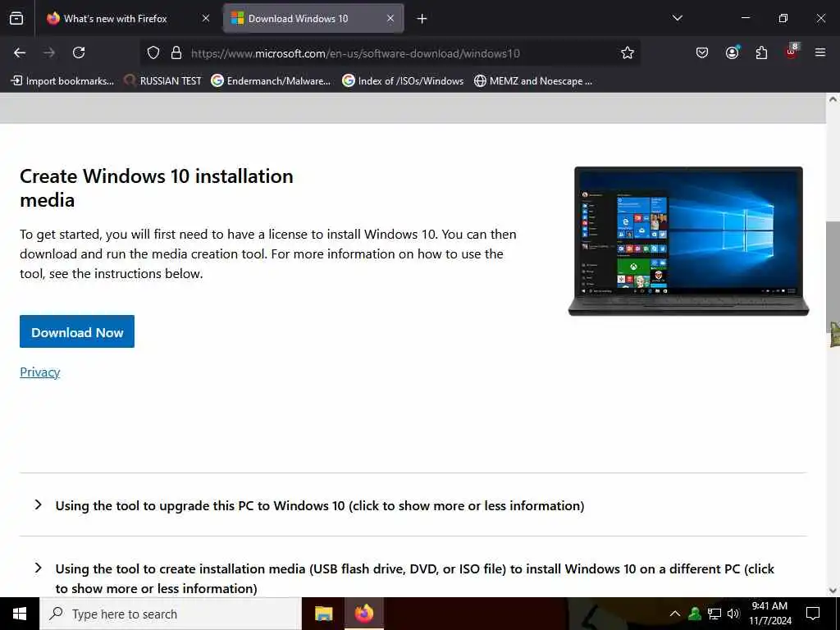Open File Explorer from the taskbar

click(323, 614)
